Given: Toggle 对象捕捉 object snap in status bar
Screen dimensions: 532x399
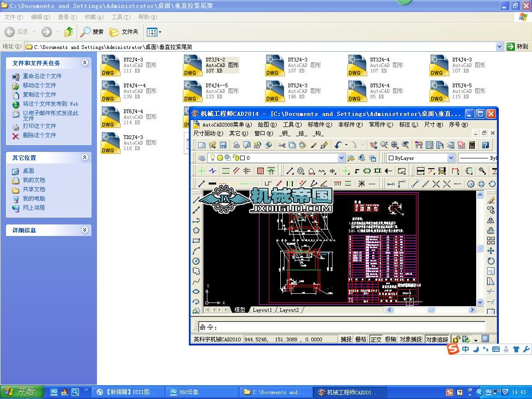Looking at the screenshot, I should click(x=411, y=339).
